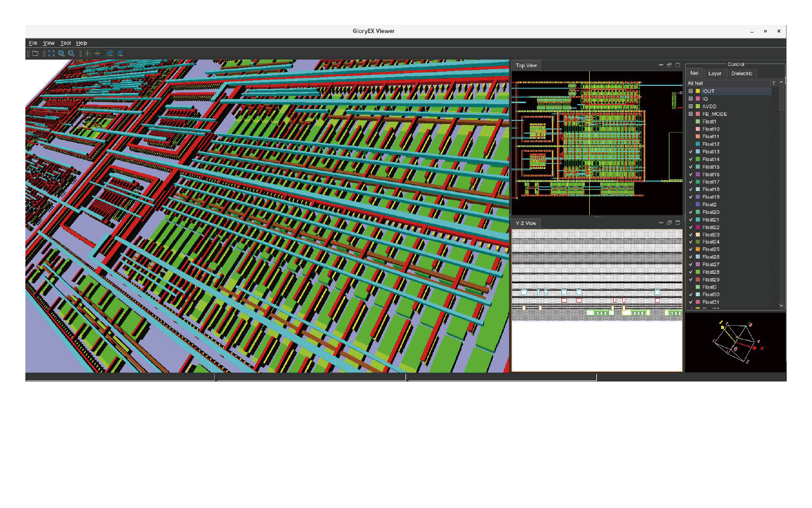Minimize the Y-Z View panel

click(x=661, y=223)
